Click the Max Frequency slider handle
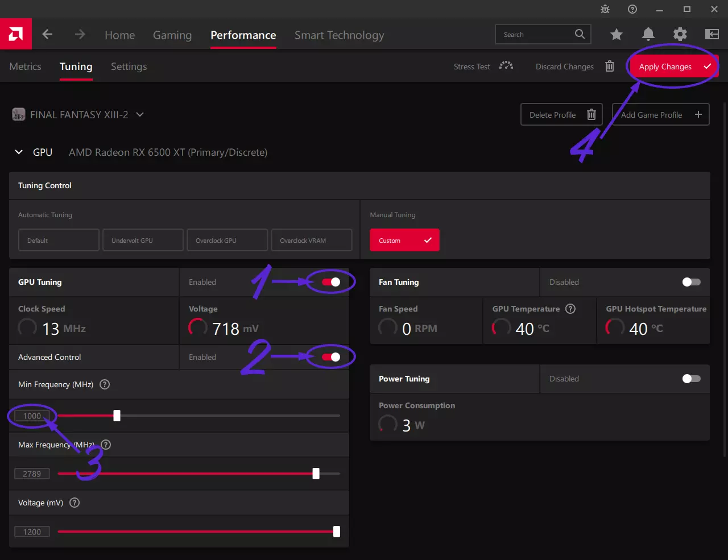Image resolution: width=728 pixels, height=560 pixels. pyautogui.click(x=316, y=474)
